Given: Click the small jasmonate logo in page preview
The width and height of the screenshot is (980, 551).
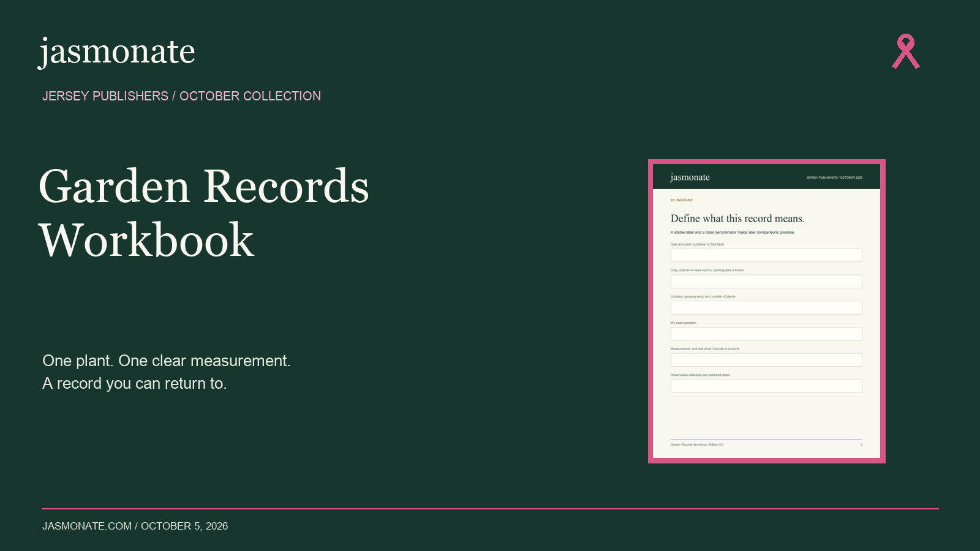Looking at the screenshot, I should pyautogui.click(x=690, y=178).
